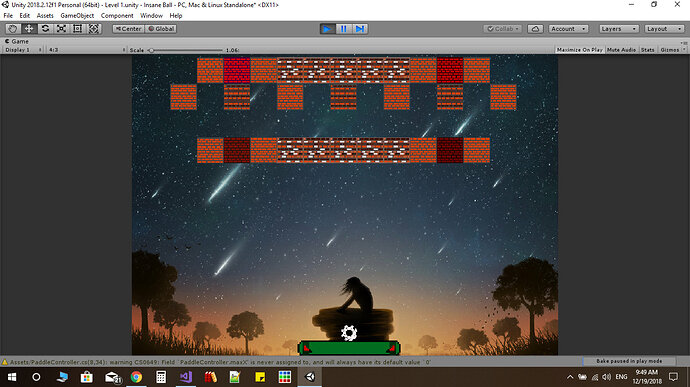The height and width of the screenshot is (387, 690).
Task: Open the Mail app on taskbar
Action: pos(113,377)
